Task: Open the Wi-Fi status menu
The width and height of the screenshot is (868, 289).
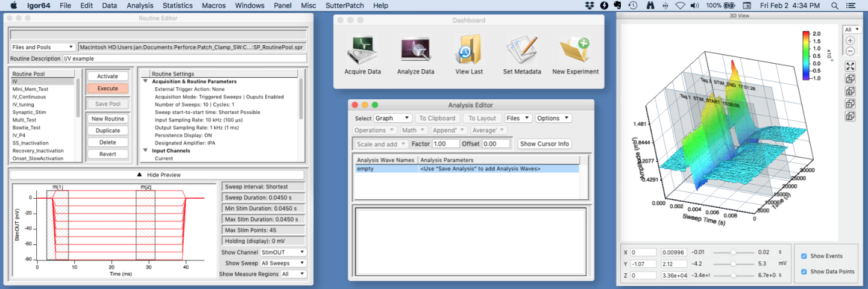Action: click(x=681, y=5)
